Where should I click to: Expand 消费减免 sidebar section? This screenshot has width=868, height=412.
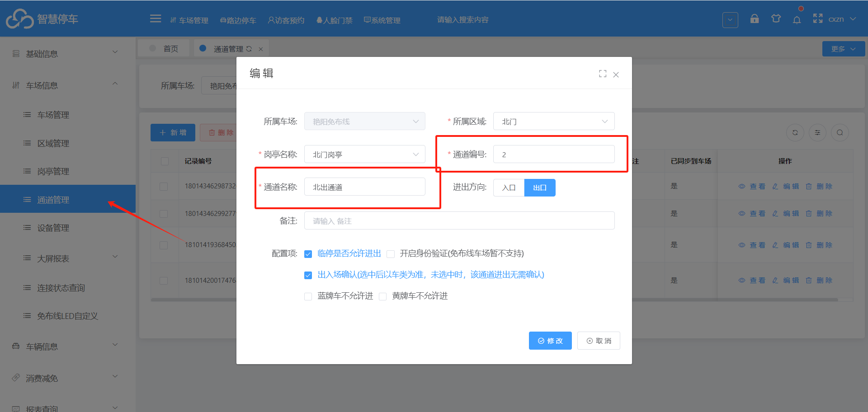(x=68, y=378)
